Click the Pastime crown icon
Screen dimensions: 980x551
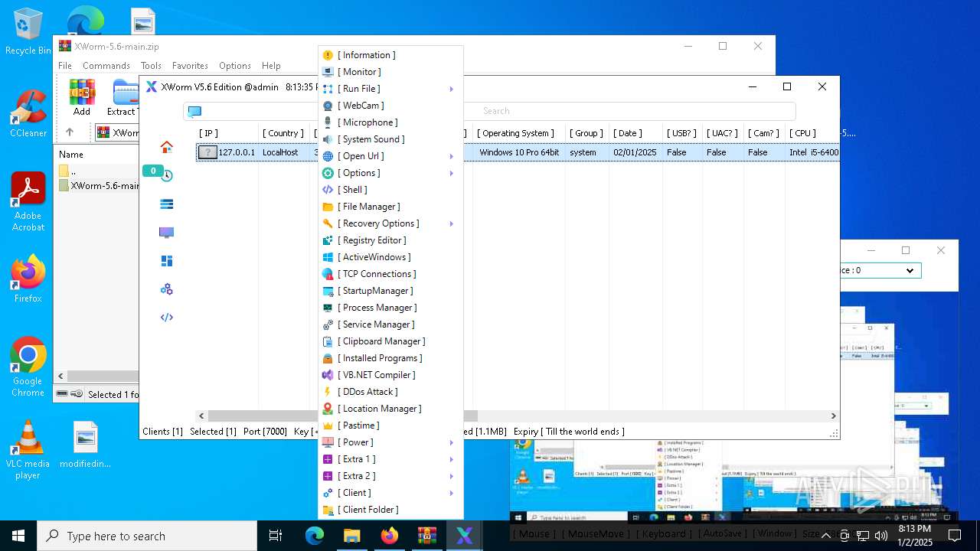[x=328, y=425]
